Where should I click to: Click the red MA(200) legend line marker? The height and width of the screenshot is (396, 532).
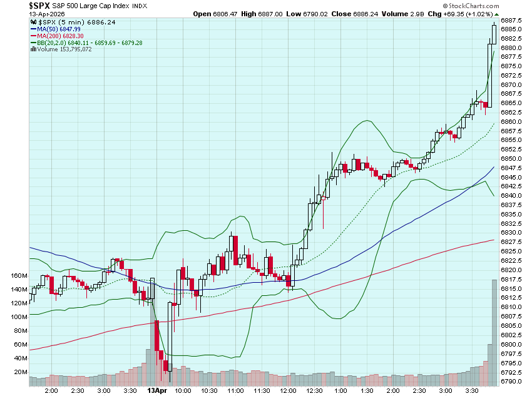point(33,36)
